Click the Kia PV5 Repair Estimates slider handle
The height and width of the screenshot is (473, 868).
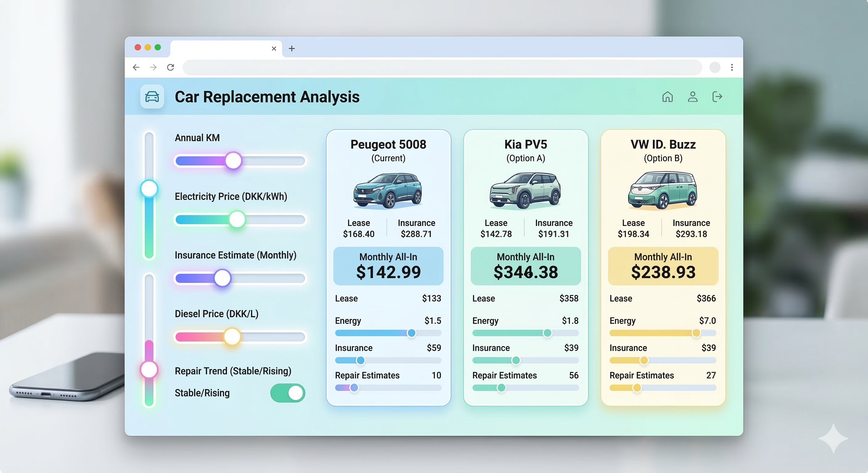(501, 387)
